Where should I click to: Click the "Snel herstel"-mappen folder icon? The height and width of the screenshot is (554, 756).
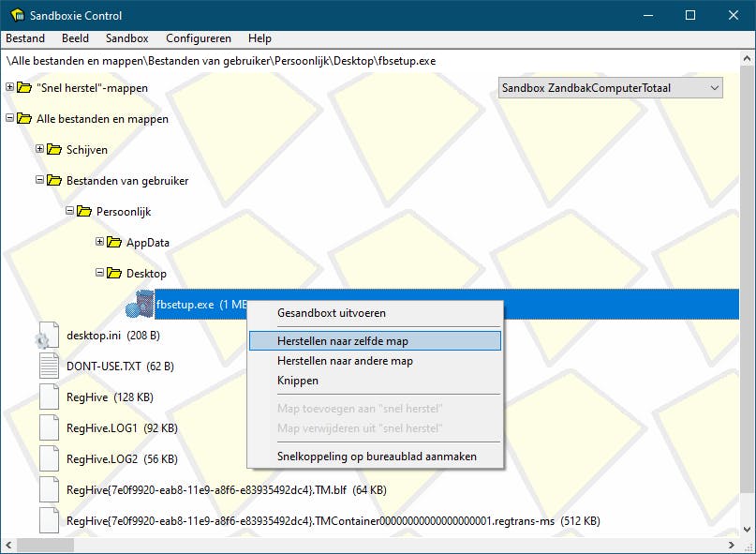click(24, 87)
